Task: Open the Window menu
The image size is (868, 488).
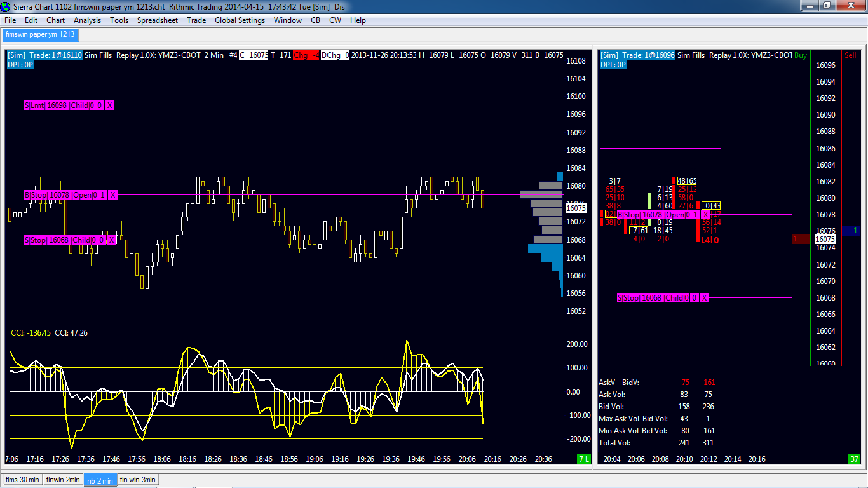Action: (x=288, y=20)
